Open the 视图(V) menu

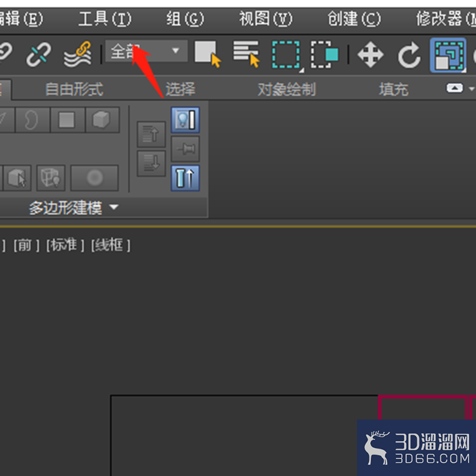265,19
